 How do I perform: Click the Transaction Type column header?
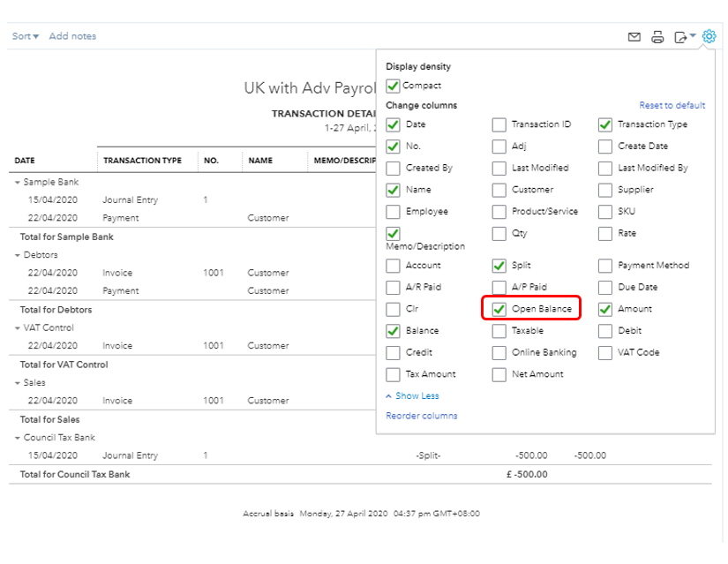coord(142,161)
